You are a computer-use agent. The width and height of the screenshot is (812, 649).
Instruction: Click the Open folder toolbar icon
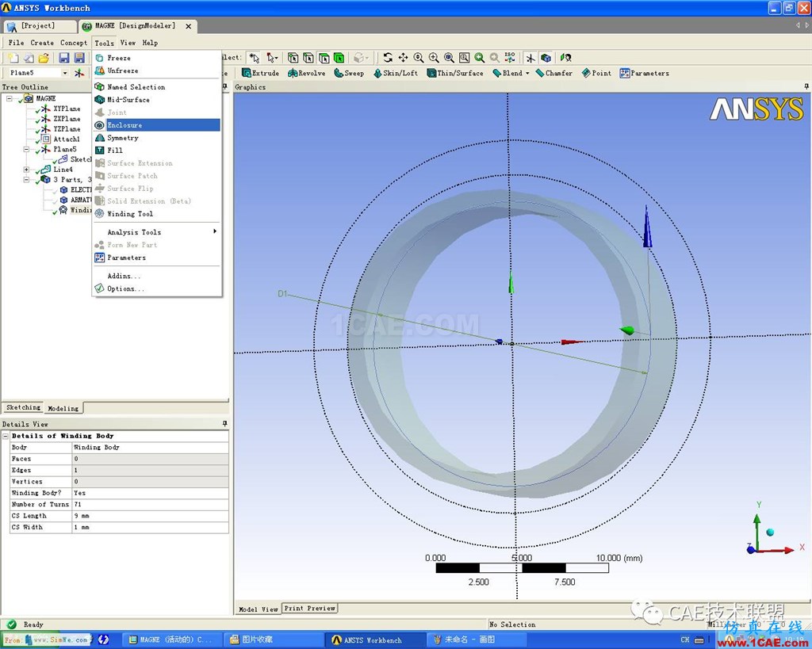tap(44, 58)
